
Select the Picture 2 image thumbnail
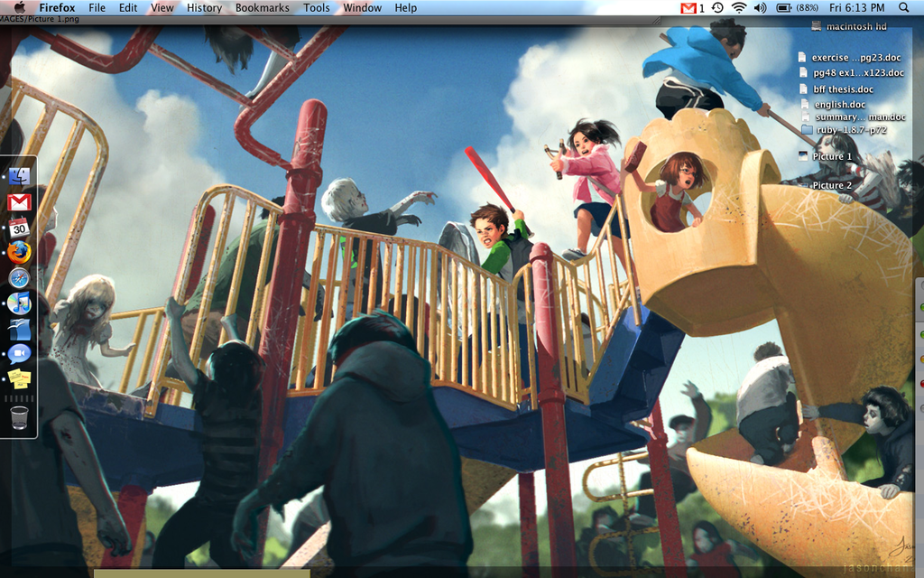802,185
